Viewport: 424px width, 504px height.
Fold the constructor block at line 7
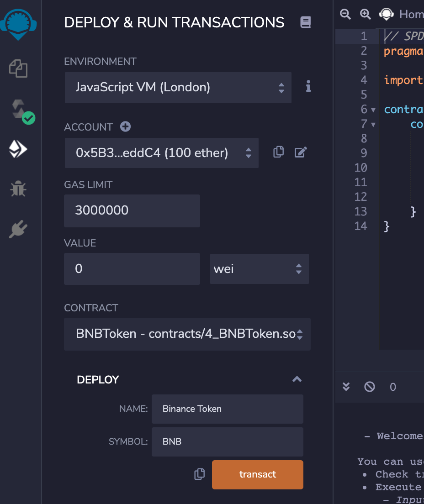373,125
